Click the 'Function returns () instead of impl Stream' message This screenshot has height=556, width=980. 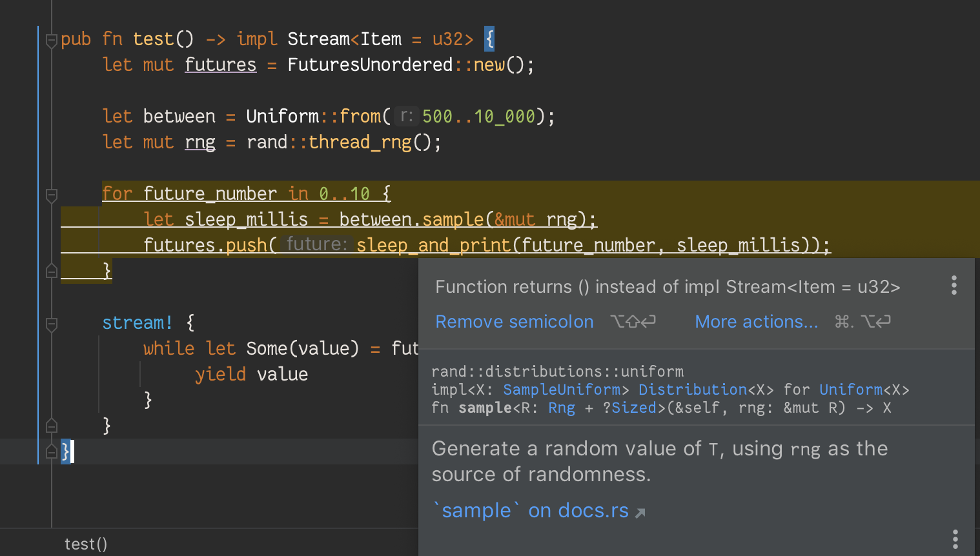[x=668, y=286]
